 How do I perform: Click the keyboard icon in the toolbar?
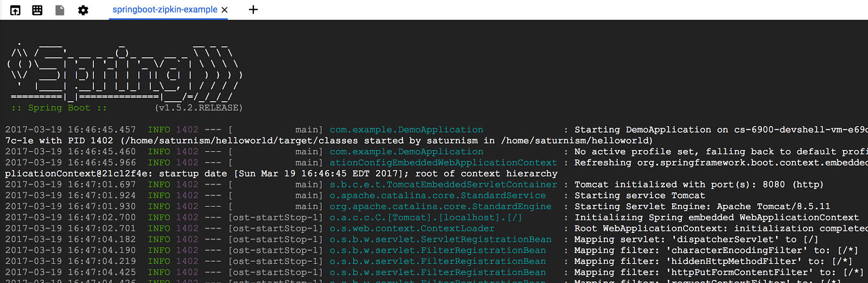click(37, 10)
